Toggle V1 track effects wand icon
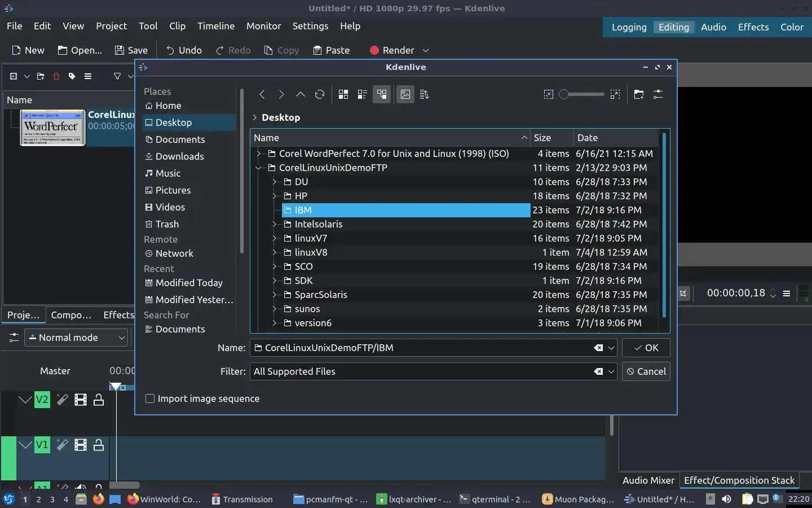812x508 pixels. [x=62, y=445]
